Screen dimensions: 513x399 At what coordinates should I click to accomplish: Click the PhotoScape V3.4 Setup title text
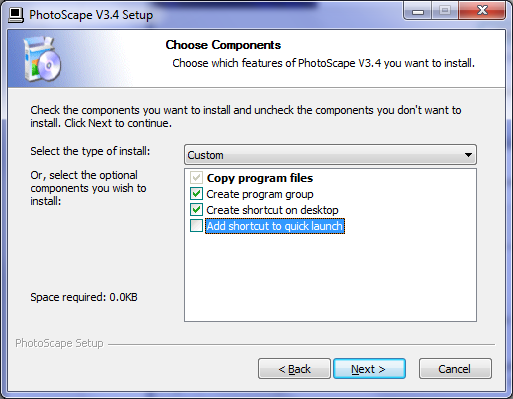tap(91, 15)
